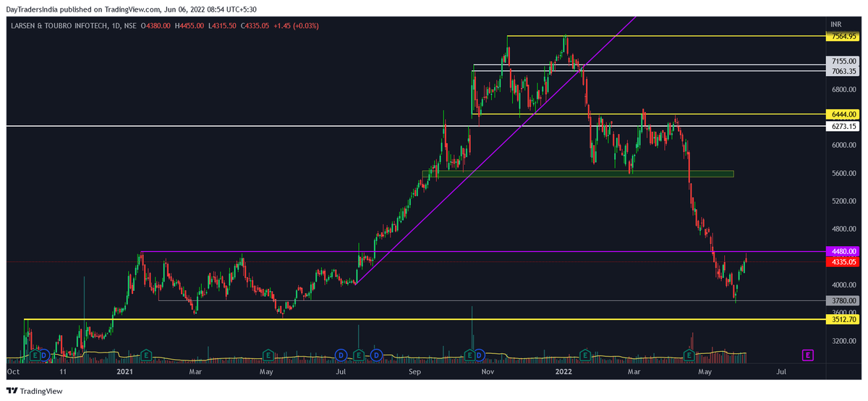The image size is (868, 401).
Task: Click the 2021 year label on time axis
Action: (124, 372)
